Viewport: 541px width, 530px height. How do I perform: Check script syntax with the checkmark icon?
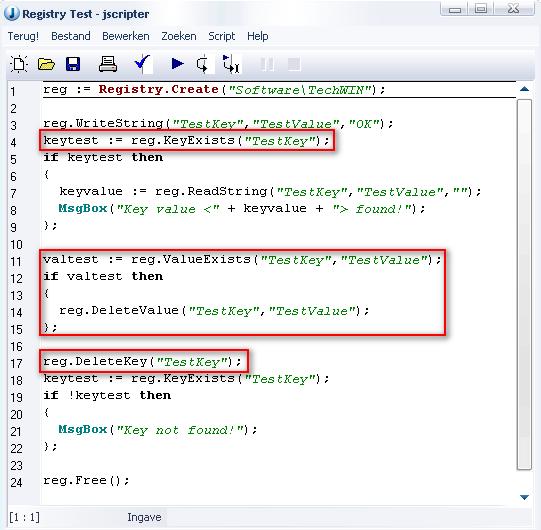(142, 64)
